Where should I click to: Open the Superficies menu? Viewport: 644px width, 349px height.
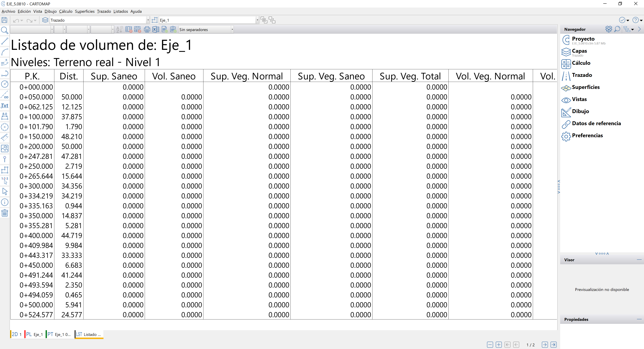tap(85, 11)
